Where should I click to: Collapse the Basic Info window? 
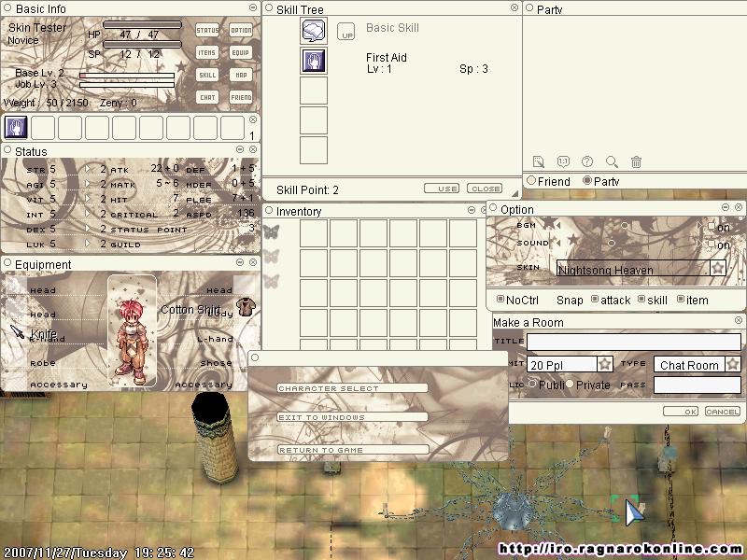click(x=253, y=7)
